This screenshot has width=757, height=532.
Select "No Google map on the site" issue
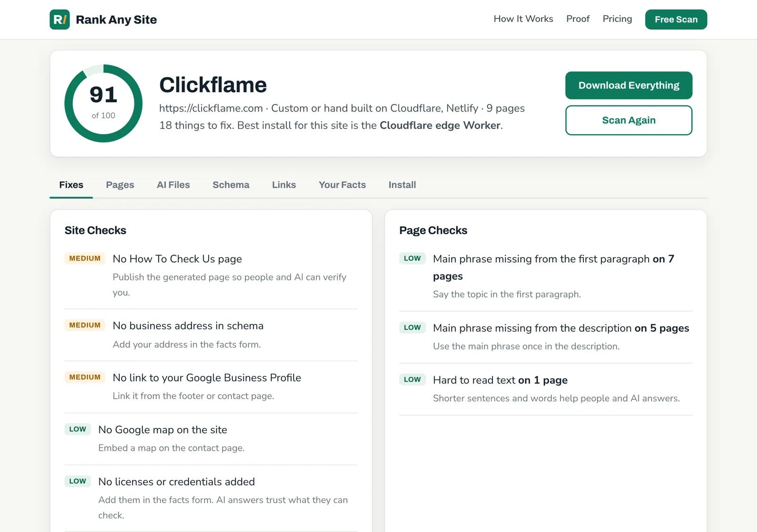click(163, 430)
